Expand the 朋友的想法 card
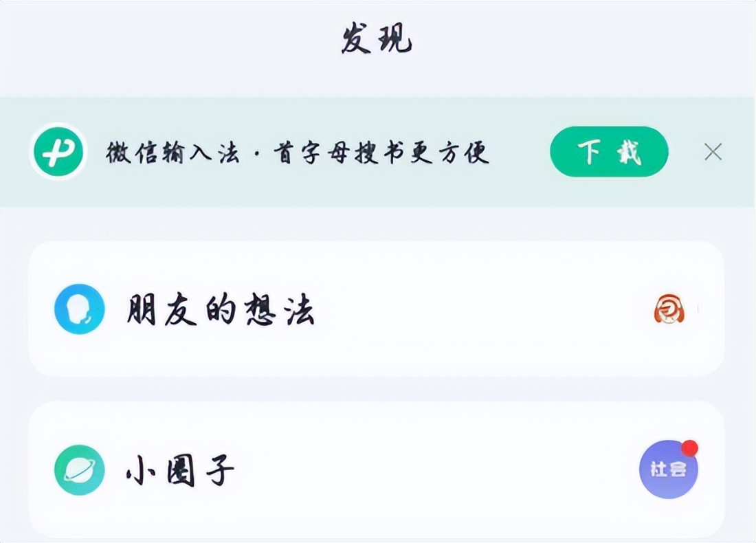Screen dimensions: 756x543 click(x=378, y=309)
